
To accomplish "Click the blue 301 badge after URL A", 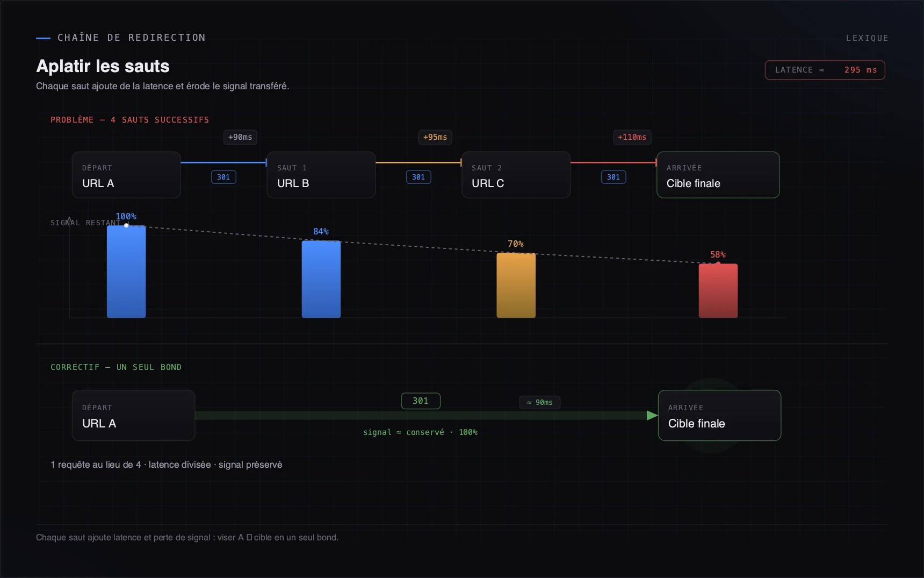I will click(x=223, y=177).
